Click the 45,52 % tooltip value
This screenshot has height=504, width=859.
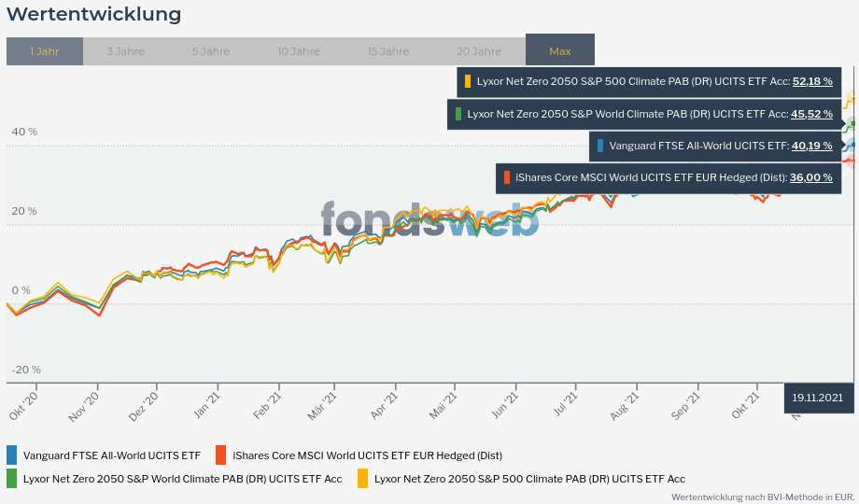tap(812, 114)
